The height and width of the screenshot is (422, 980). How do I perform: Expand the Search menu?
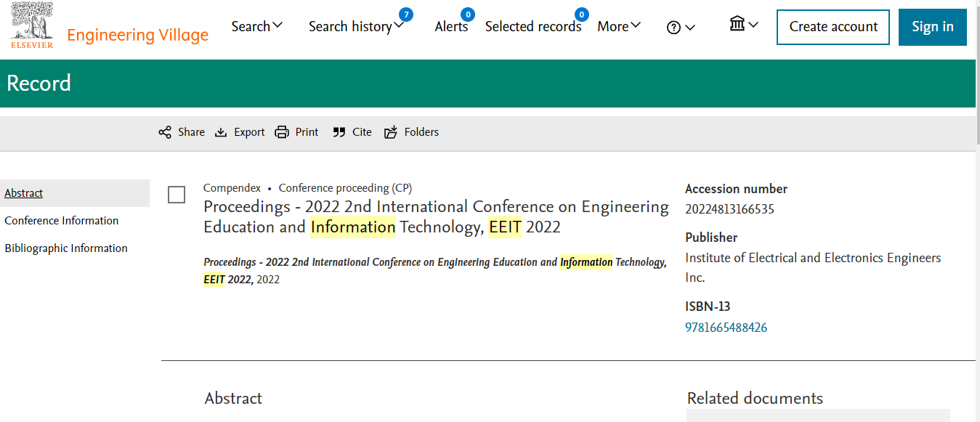click(x=257, y=26)
